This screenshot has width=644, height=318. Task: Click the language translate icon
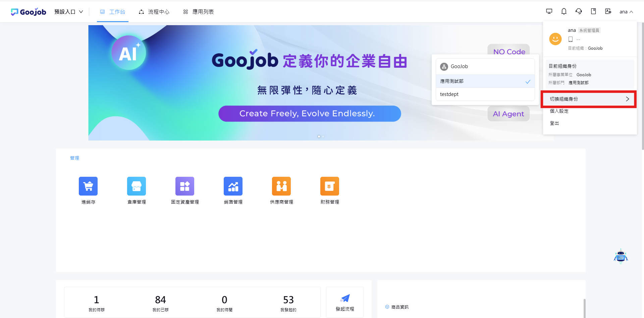(608, 11)
